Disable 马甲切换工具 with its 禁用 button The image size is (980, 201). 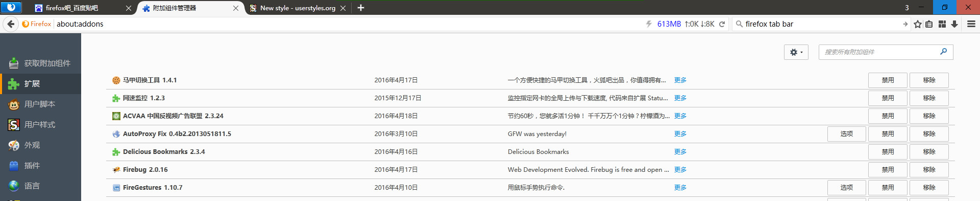pos(888,80)
